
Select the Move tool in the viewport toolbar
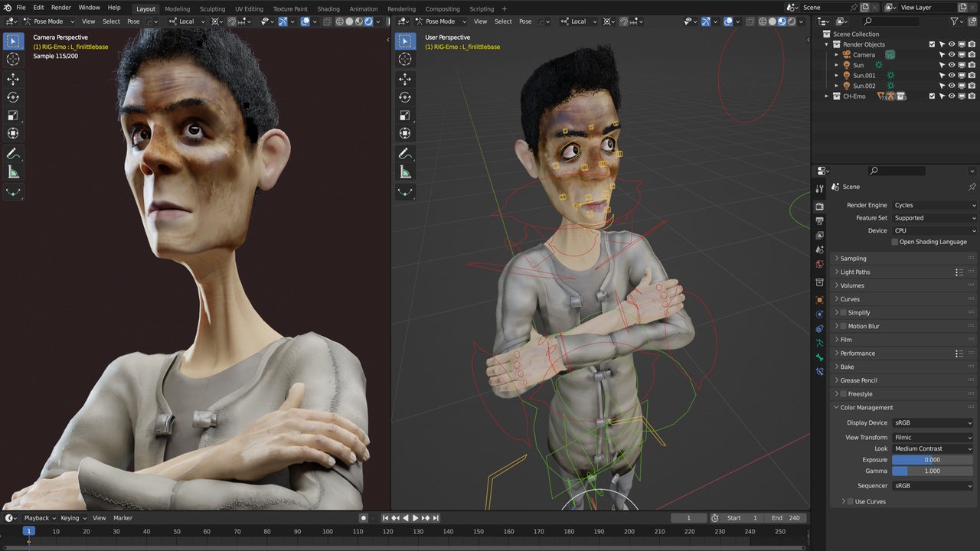coord(12,79)
